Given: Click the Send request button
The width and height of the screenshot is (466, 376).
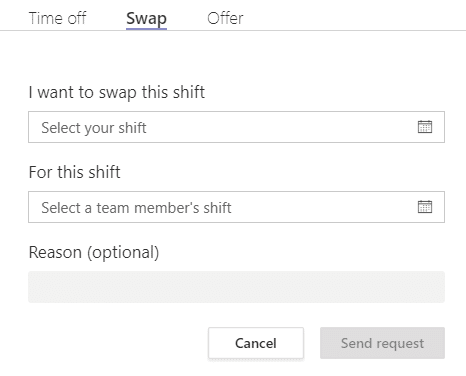Looking at the screenshot, I should tap(382, 343).
